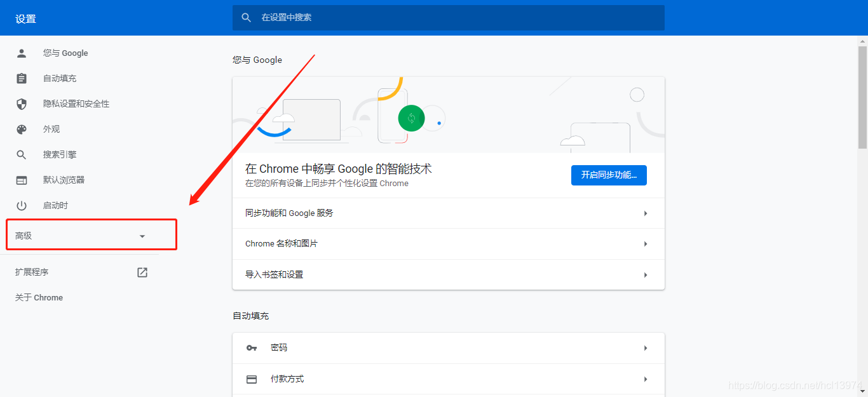This screenshot has width=868, height=397.
Task: Click the sync illustration banner
Action: click(x=449, y=115)
